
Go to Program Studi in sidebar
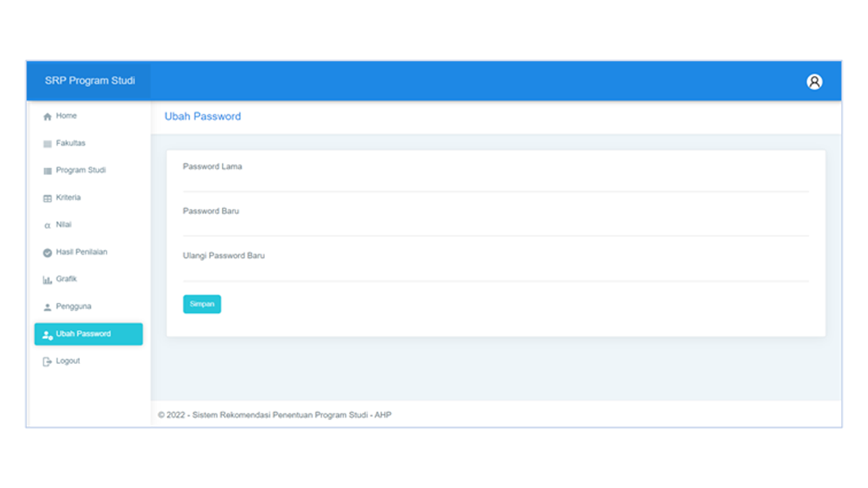pos(81,170)
